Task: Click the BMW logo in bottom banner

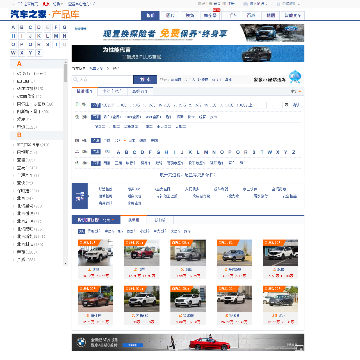Action: 81,343
